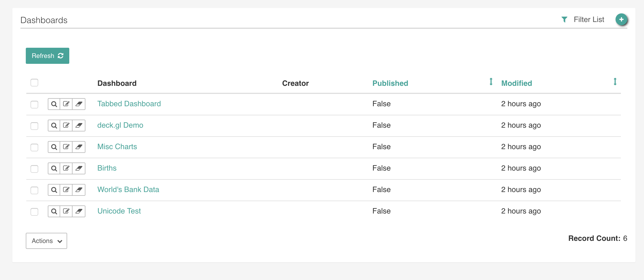
Task: Click the sort arrow next to Published
Action: (x=491, y=82)
